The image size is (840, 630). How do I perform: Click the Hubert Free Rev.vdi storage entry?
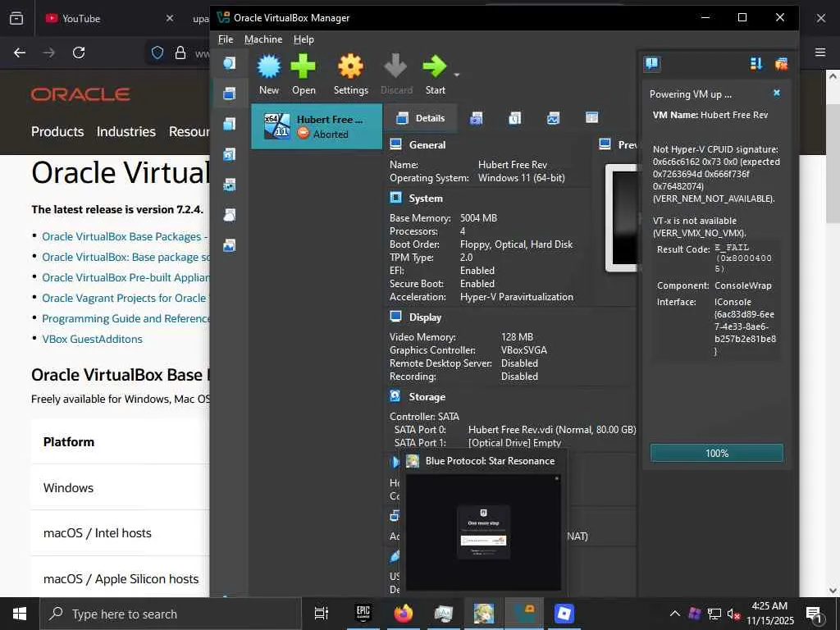pyautogui.click(x=552, y=430)
